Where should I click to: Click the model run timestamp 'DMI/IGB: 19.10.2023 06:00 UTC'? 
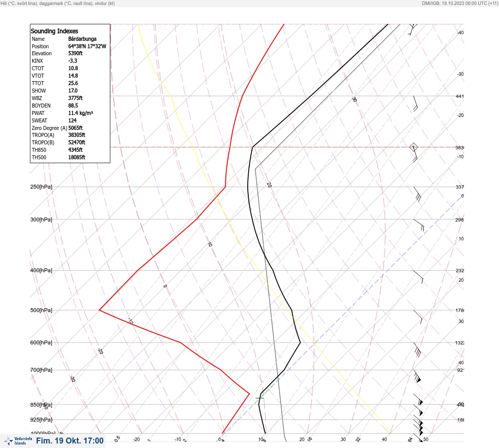click(x=460, y=3)
